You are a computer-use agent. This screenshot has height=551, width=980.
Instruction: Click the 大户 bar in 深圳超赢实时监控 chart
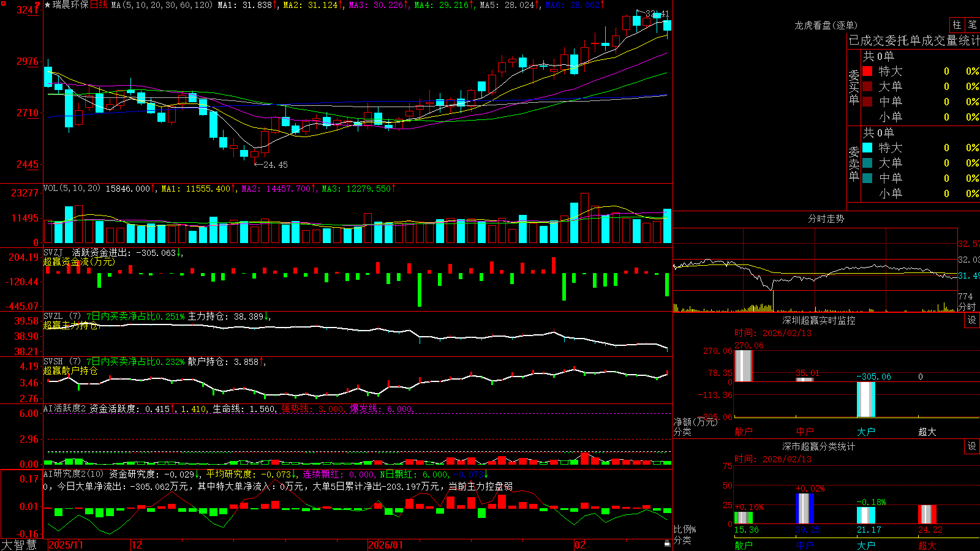coord(866,399)
